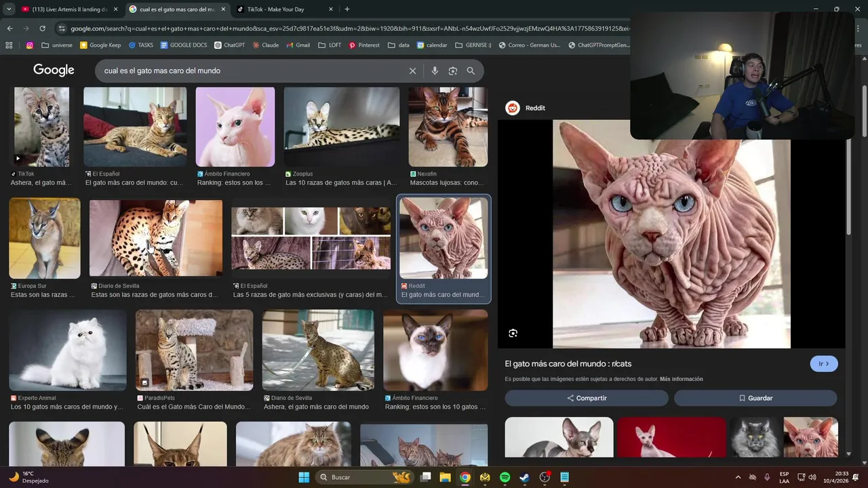Open Notepad app on taskbar
This screenshot has height=488, width=868.
pos(564,477)
